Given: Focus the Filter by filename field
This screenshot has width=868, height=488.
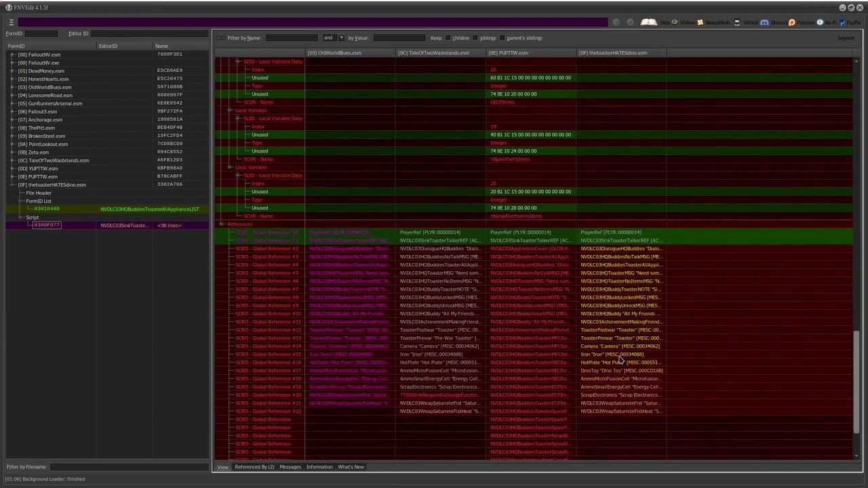Looking at the screenshot, I should pos(129,467).
